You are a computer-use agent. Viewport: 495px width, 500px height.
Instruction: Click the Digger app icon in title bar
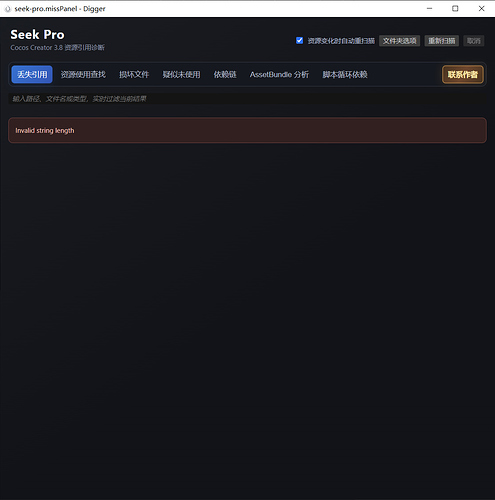(7, 9)
